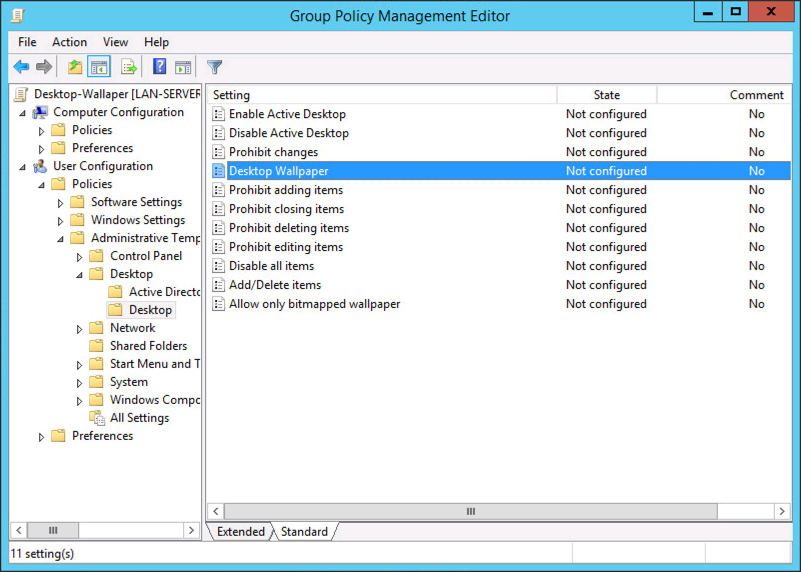Click the Export List toolbar icon
The image size is (801, 572).
(x=129, y=67)
